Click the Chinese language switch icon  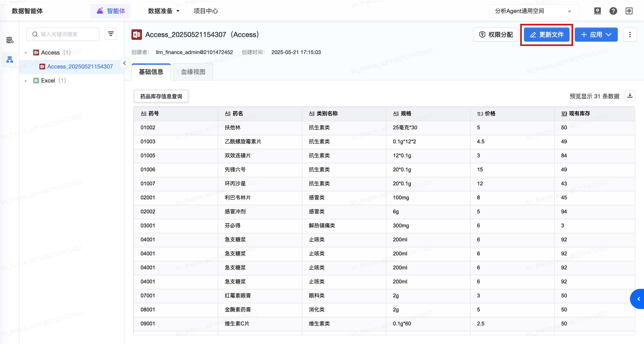629,11
